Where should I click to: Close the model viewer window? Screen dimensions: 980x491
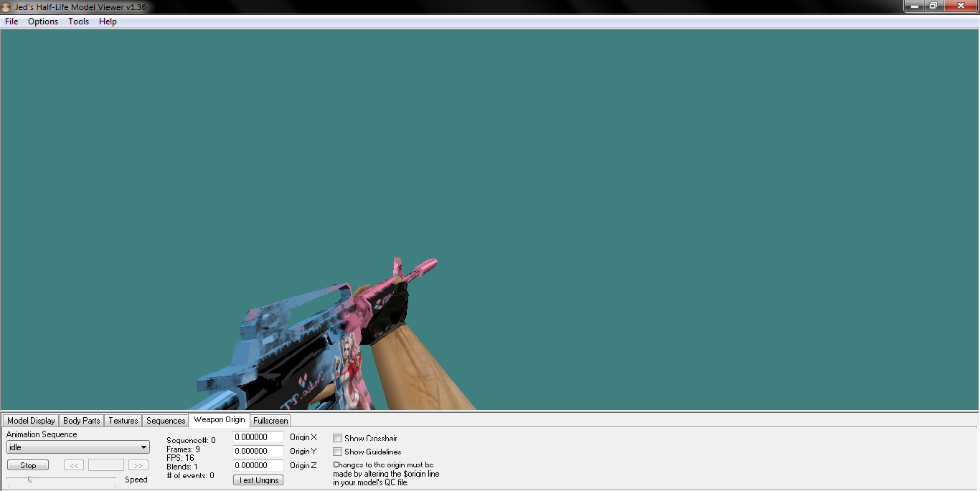click(960, 6)
